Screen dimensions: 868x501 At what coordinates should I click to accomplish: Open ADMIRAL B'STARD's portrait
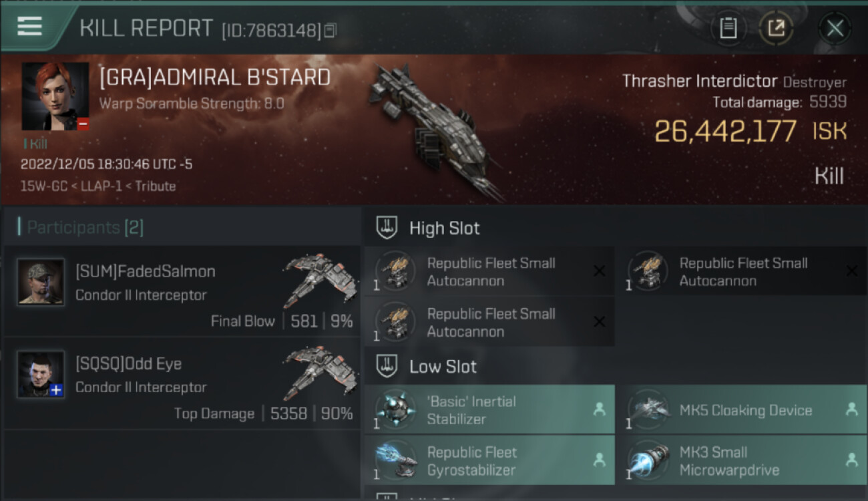tap(55, 97)
